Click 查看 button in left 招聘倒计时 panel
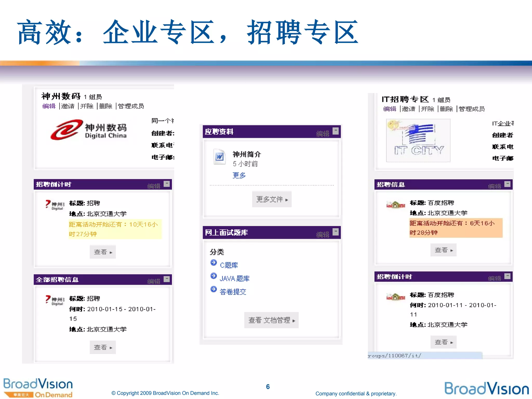 103,252
